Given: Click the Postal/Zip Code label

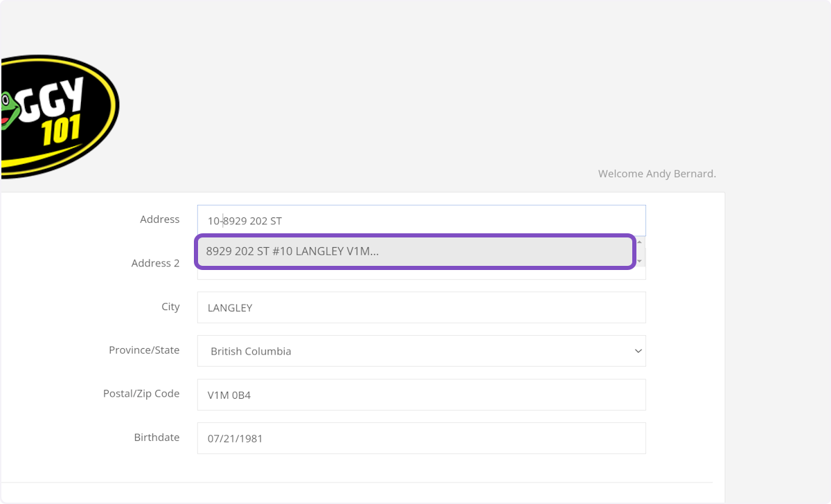Looking at the screenshot, I should coord(141,393).
